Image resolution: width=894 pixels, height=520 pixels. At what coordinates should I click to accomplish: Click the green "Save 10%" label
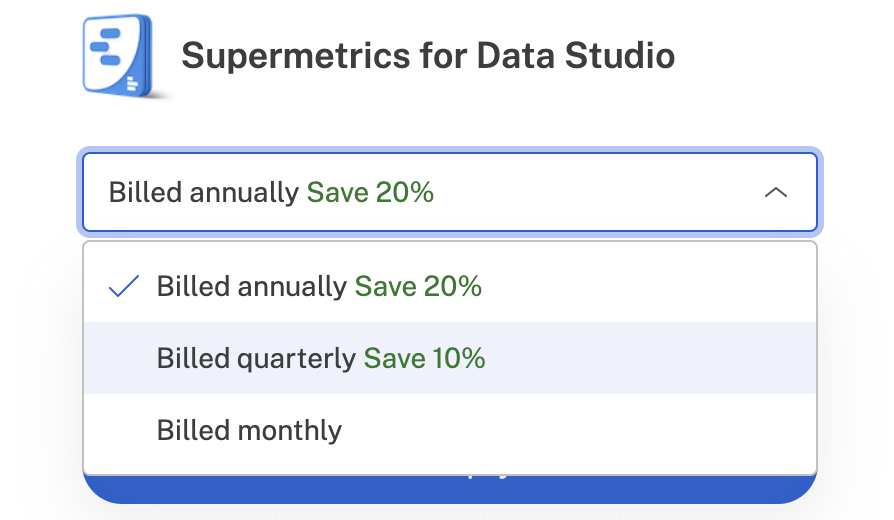[x=424, y=358]
